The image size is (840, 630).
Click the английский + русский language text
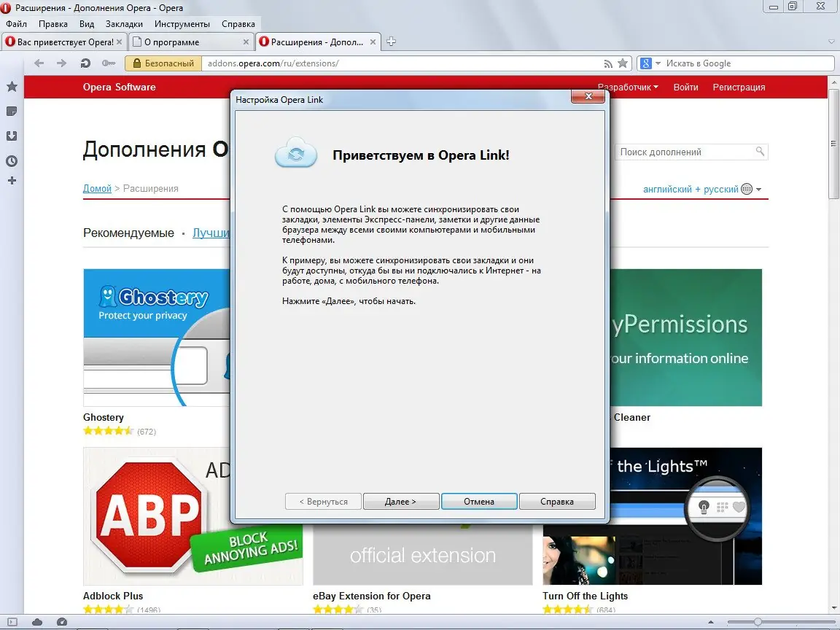coord(691,189)
